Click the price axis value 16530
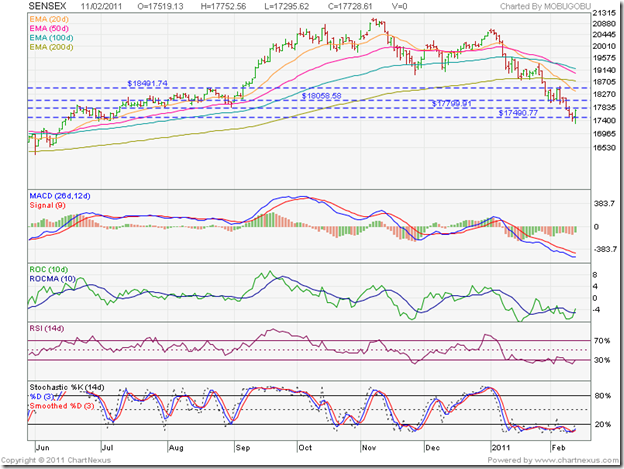The image size is (624, 469). pyautogui.click(x=604, y=147)
